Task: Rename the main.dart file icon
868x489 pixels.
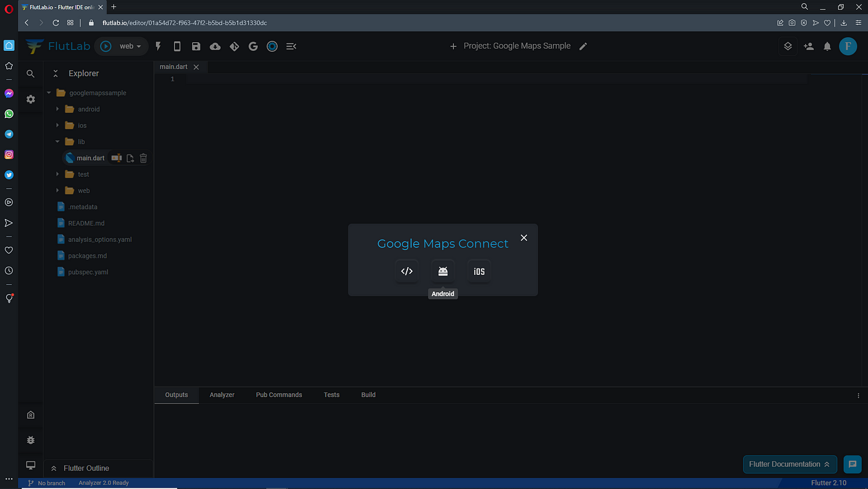Action: [117, 158]
